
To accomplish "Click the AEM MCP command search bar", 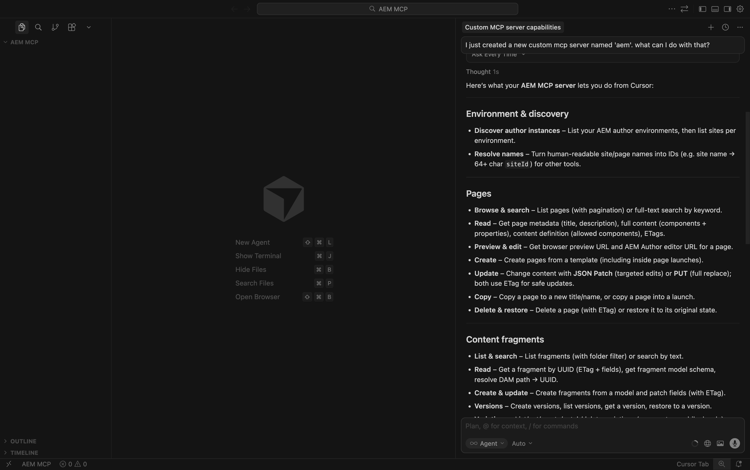I will point(387,9).
